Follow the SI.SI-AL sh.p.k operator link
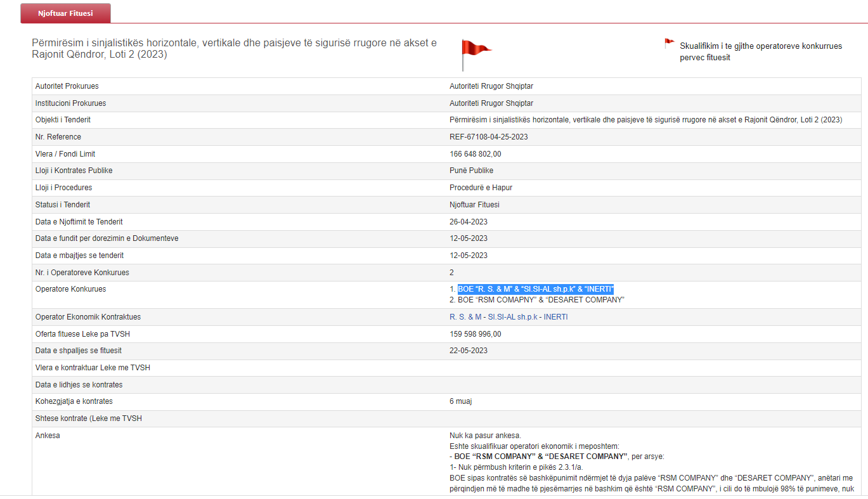868x499 pixels. [512, 317]
